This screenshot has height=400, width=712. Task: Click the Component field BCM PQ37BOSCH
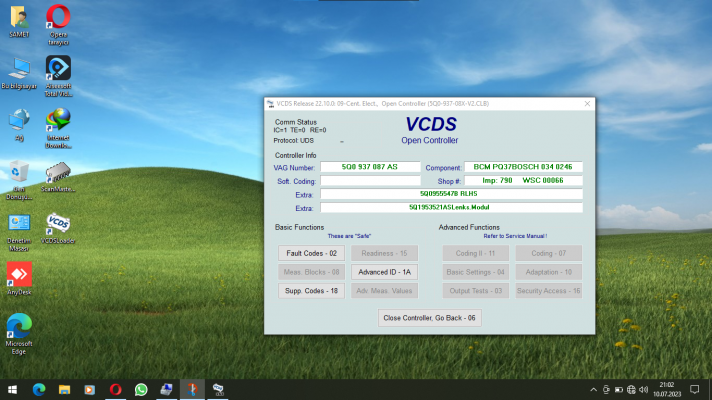(x=523, y=167)
